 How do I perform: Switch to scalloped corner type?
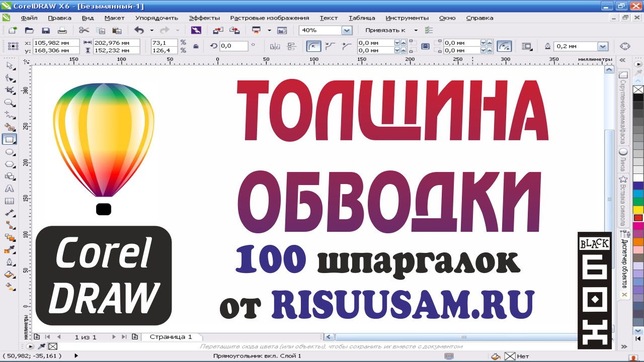coord(330,46)
